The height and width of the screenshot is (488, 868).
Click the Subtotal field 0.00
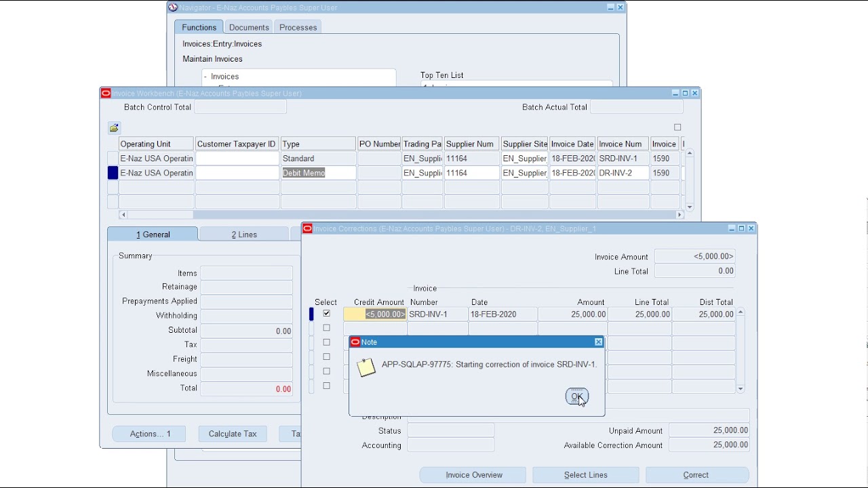(246, 331)
